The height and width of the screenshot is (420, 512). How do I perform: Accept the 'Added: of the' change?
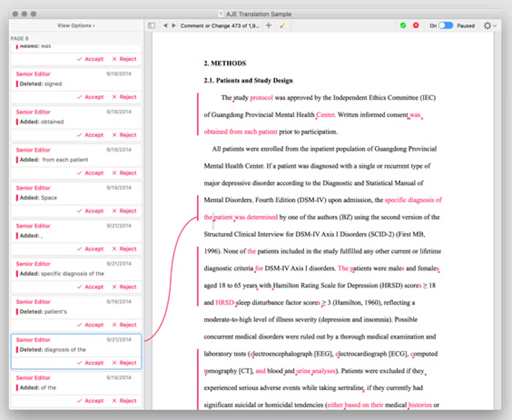coord(90,401)
